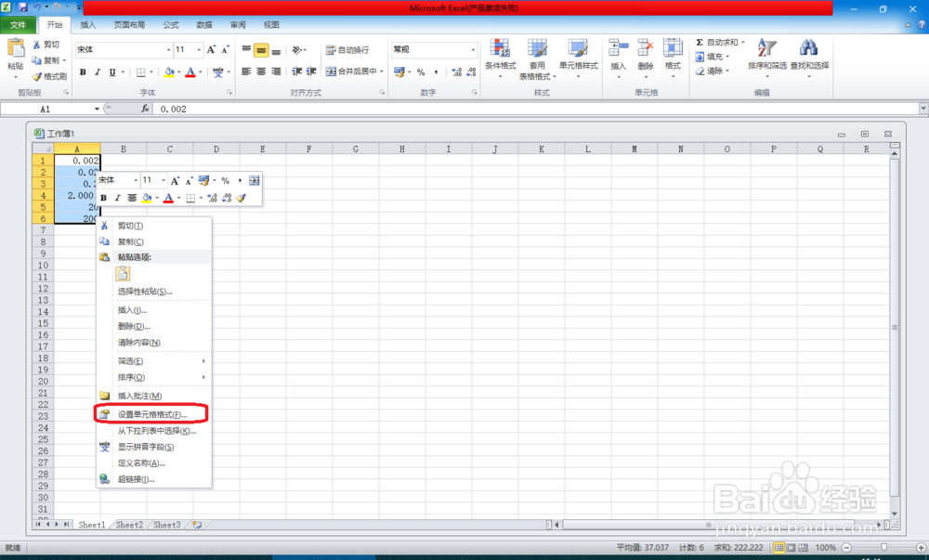Toggle middle vertical alignment in ribbon
This screenshot has height=560, width=929.
click(x=261, y=50)
